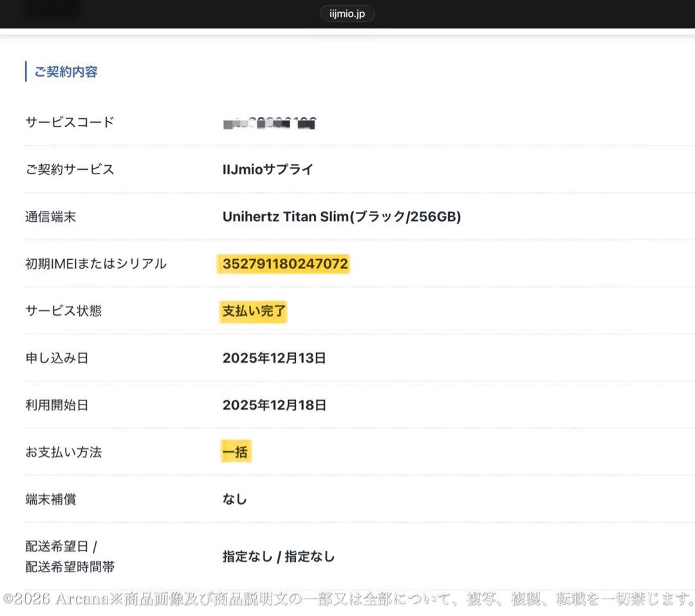Screen dimensions: 695x616
Task: Click the obscured service code value
Action: 269,123
